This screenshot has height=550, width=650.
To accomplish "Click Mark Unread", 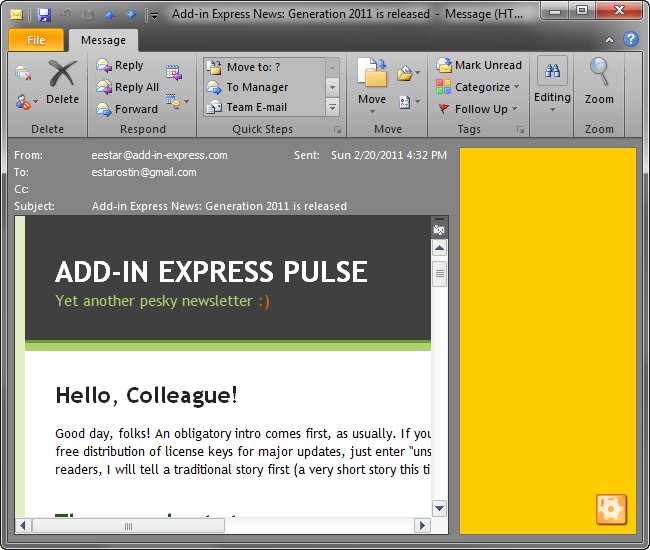I will pyautogui.click(x=479, y=65).
